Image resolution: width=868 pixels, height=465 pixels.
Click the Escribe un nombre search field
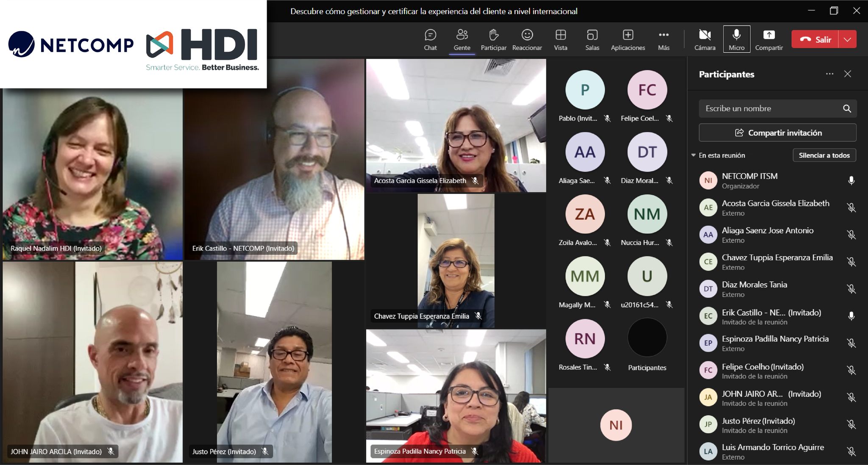[x=778, y=108]
